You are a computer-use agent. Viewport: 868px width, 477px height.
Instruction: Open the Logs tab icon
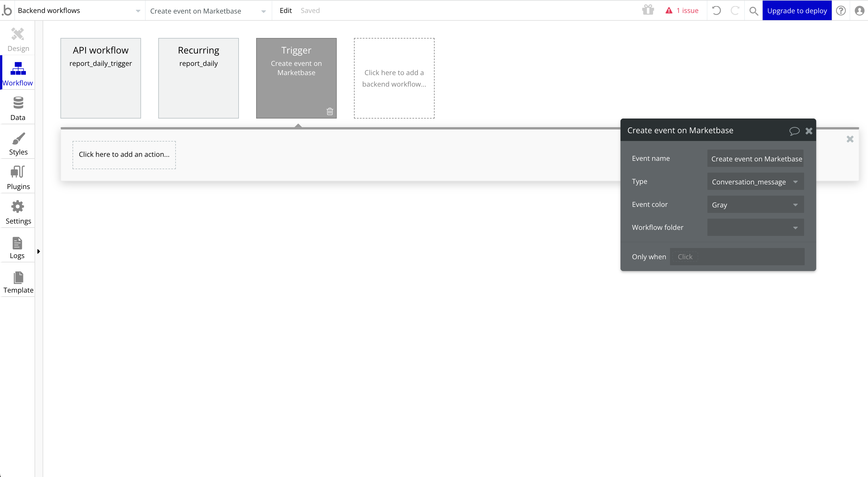tap(17, 243)
